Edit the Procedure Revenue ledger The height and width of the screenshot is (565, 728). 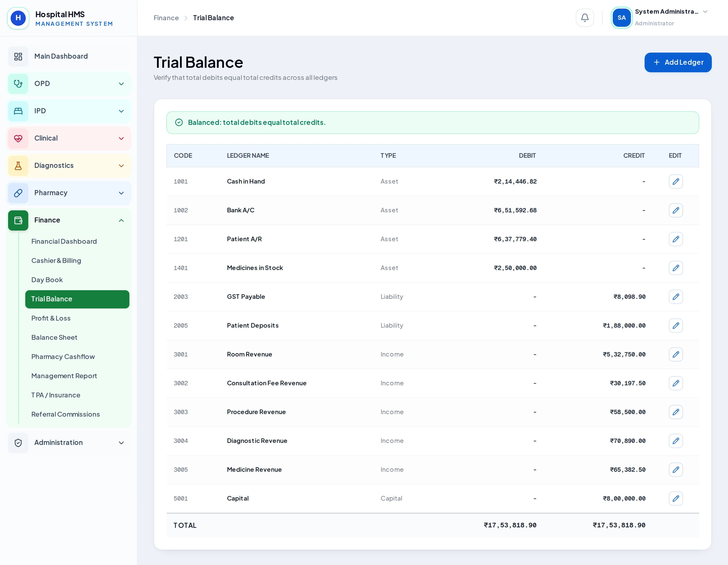676,412
